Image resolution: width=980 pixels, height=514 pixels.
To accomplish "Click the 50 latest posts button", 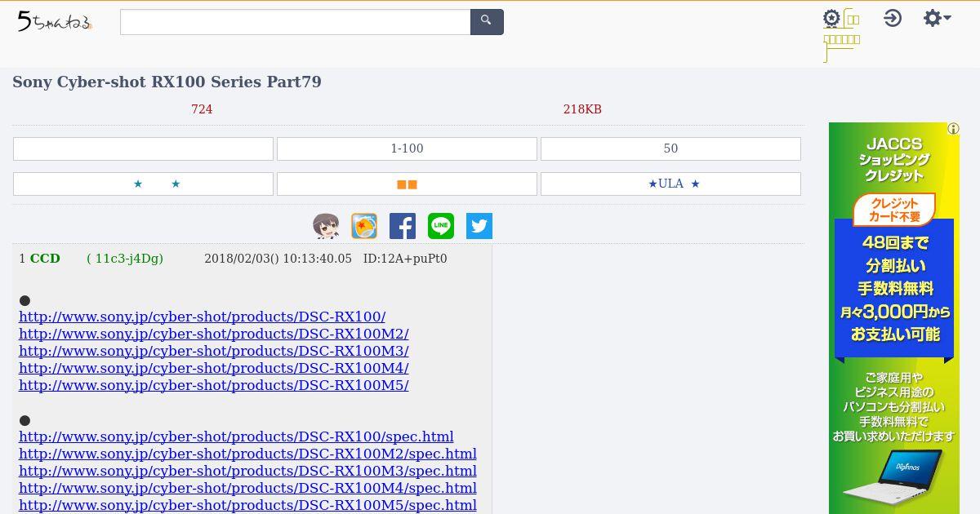I will [x=670, y=148].
